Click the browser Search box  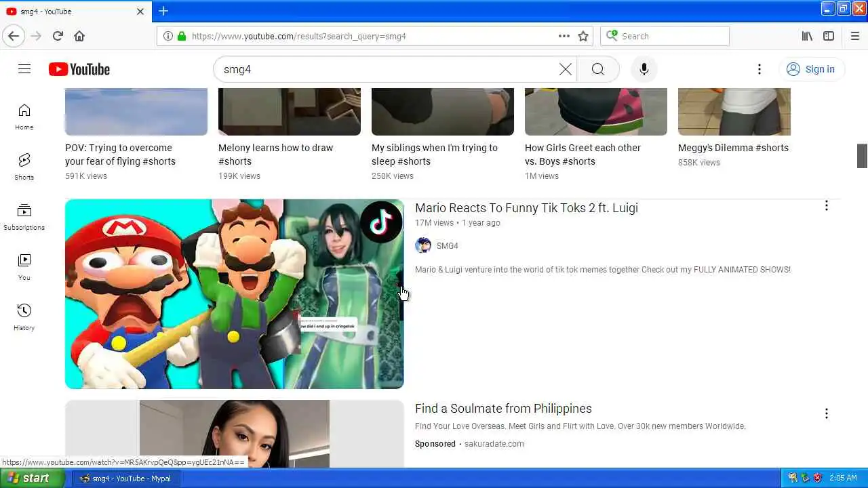(665, 36)
